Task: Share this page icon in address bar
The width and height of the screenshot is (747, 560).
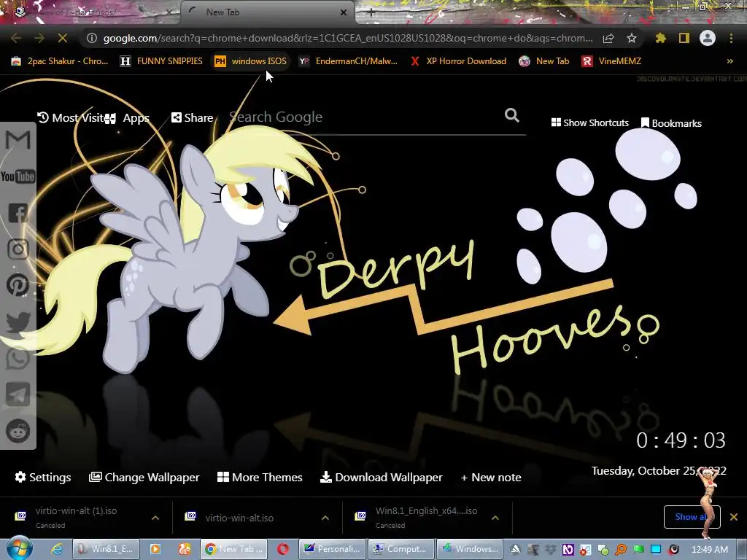Action: [608, 38]
